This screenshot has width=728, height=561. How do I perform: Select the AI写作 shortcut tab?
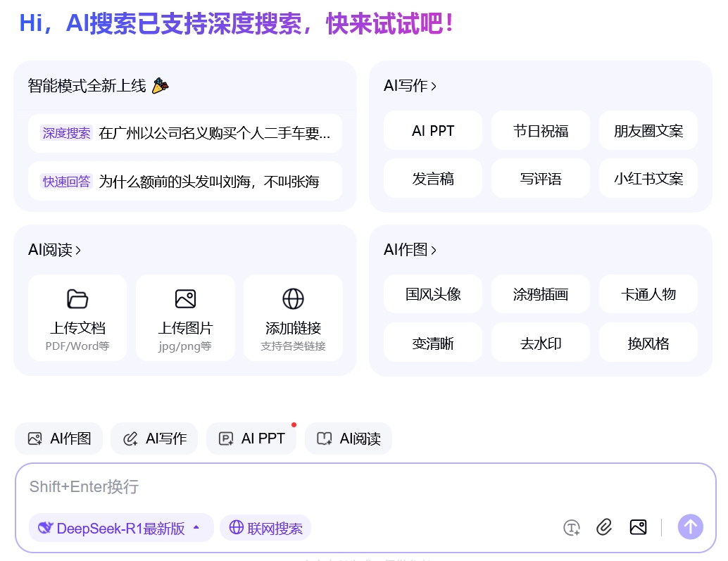tap(154, 439)
